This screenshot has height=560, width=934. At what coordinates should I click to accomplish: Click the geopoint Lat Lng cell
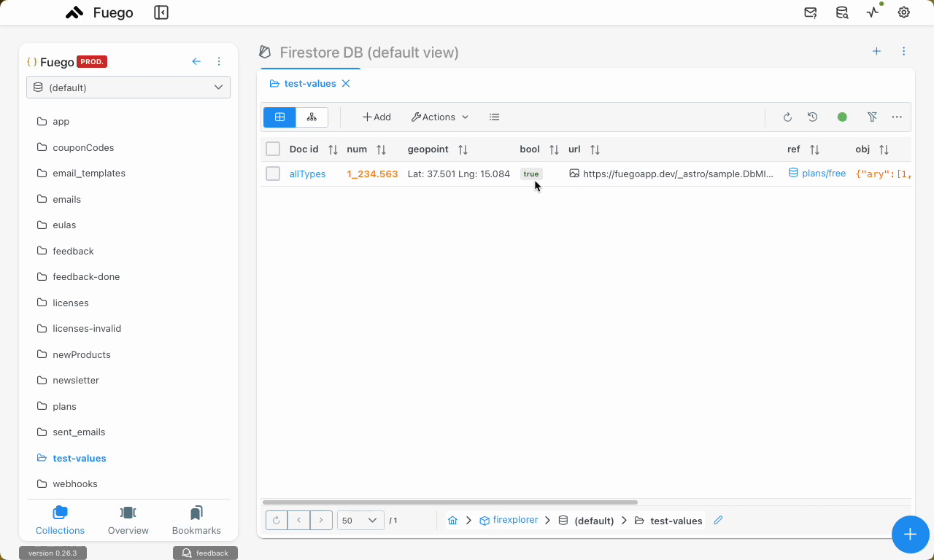(459, 174)
